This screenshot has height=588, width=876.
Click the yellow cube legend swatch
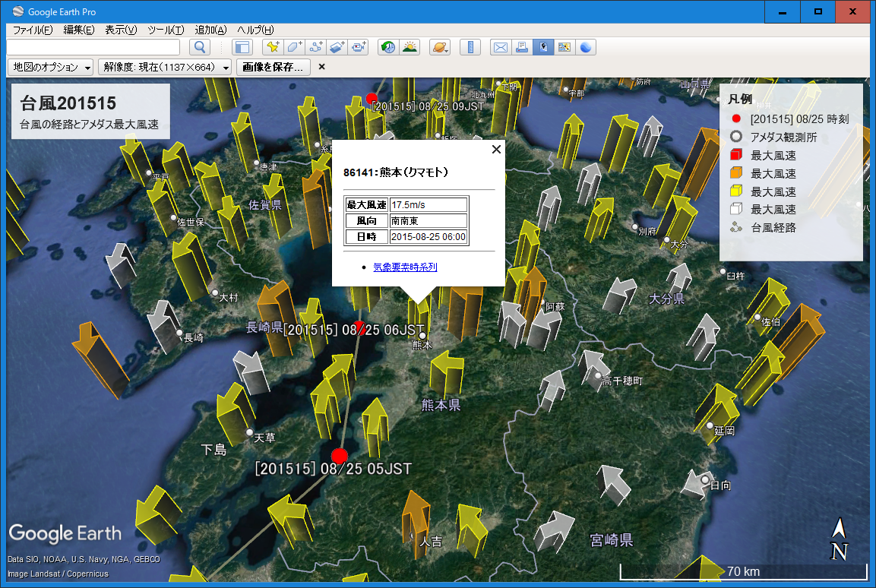click(x=736, y=191)
